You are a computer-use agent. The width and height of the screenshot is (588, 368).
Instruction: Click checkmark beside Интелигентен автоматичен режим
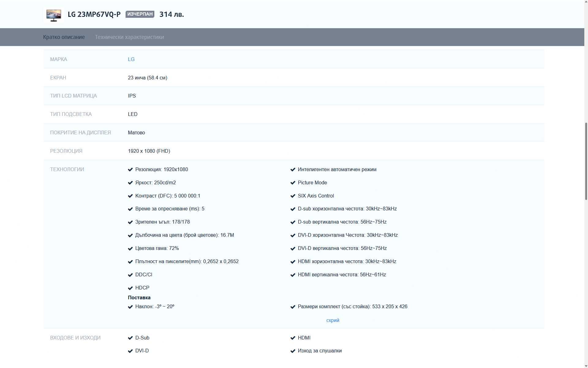point(293,170)
